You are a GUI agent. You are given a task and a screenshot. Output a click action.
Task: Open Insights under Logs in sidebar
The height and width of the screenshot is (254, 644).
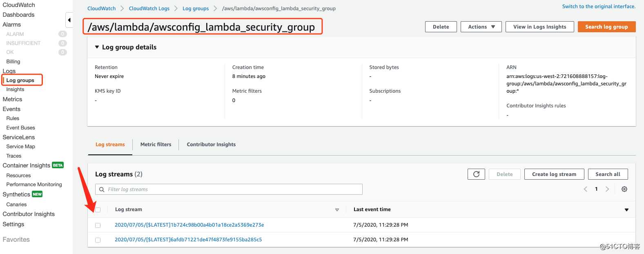15,89
